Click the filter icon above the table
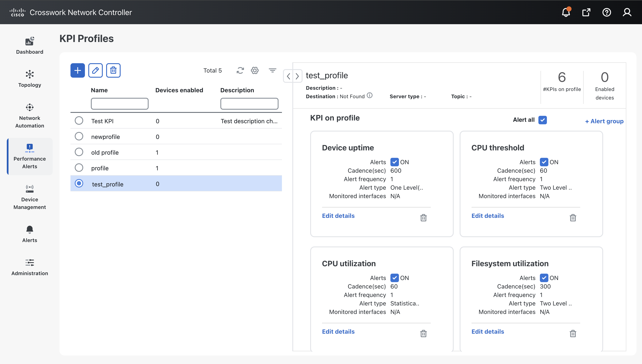 pyautogui.click(x=272, y=70)
